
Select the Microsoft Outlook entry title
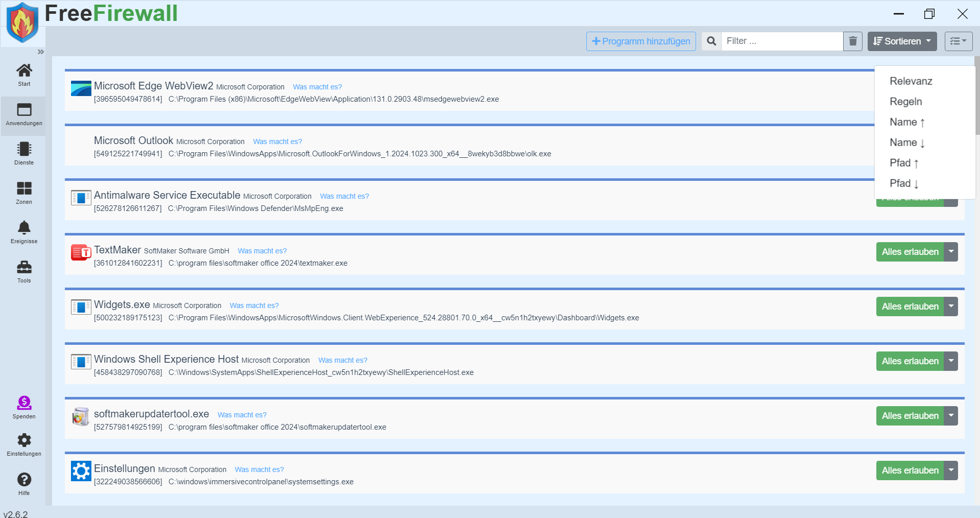[x=134, y=140]
